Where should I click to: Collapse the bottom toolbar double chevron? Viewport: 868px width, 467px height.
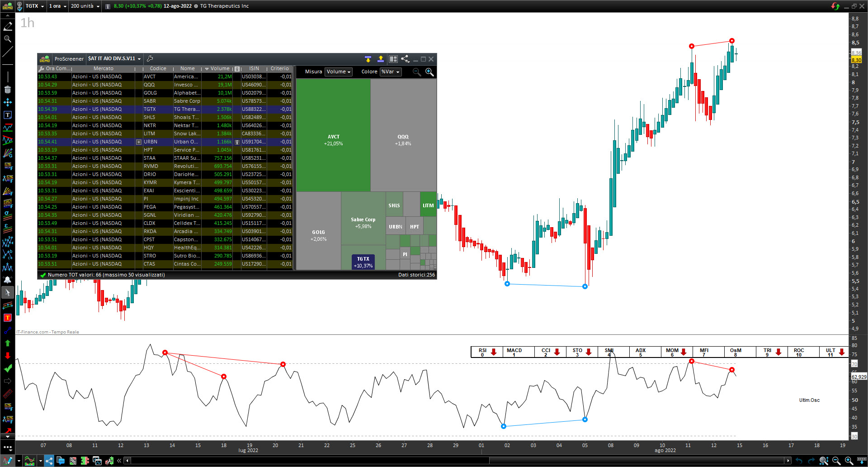point(119,461)
